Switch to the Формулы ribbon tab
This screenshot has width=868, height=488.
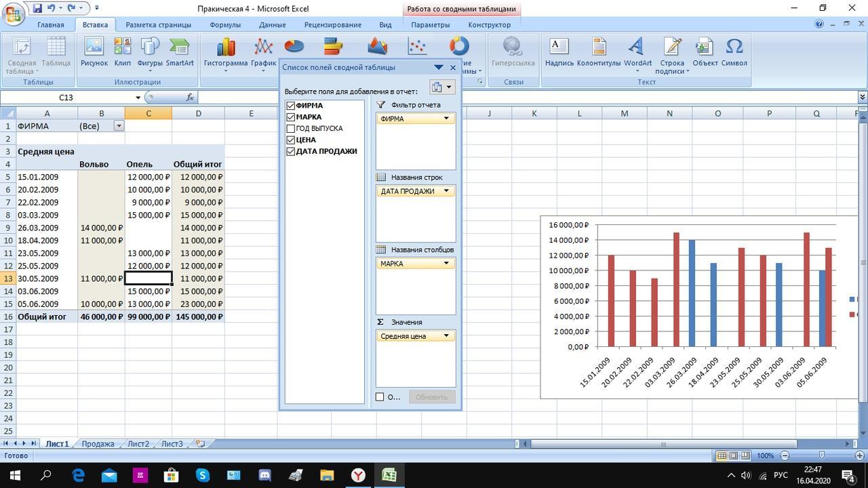tap(225, 25)
